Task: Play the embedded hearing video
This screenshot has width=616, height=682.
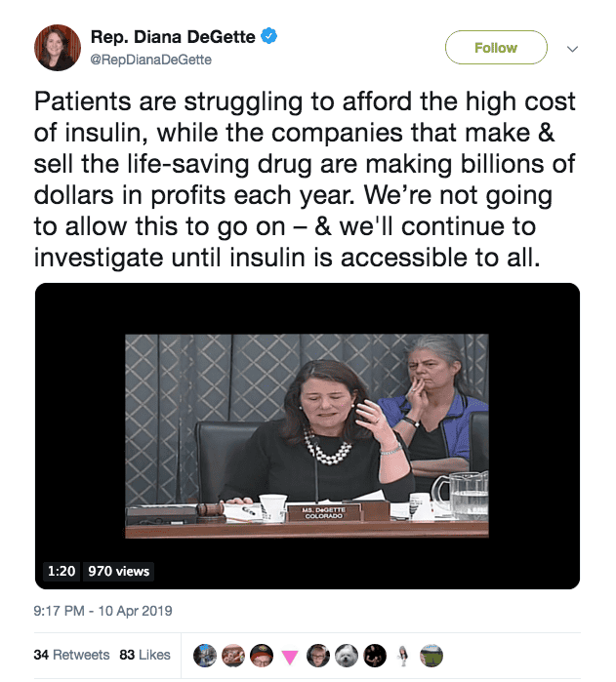Action: (307, 436)
